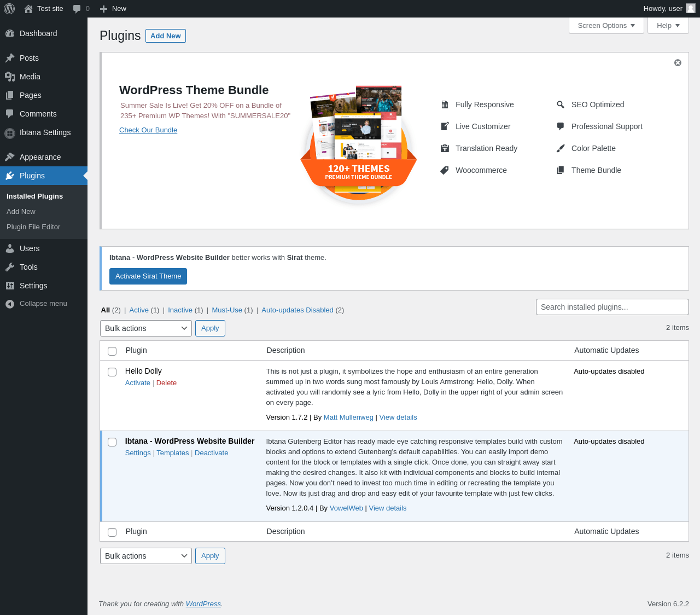The width and height of the screenshot is (700, 615).
Task: Show the Must-Use plugins filter
Action: [227, 310]
